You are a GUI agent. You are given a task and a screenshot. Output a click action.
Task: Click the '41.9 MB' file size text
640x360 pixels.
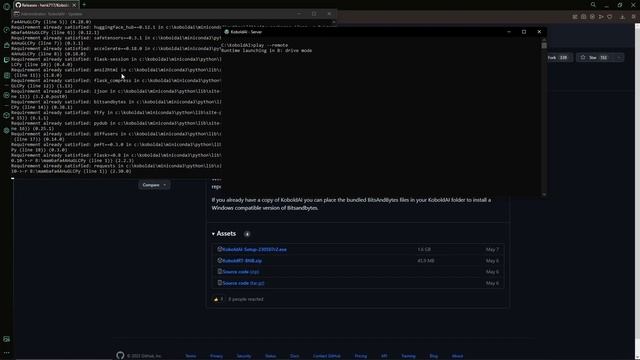click(x=426, y=260)
